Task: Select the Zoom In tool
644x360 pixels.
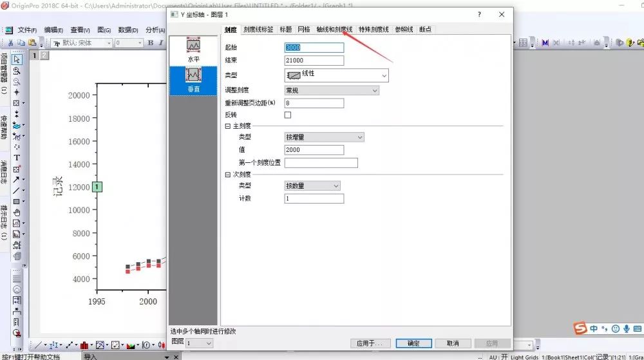Action: pos(17,71)
